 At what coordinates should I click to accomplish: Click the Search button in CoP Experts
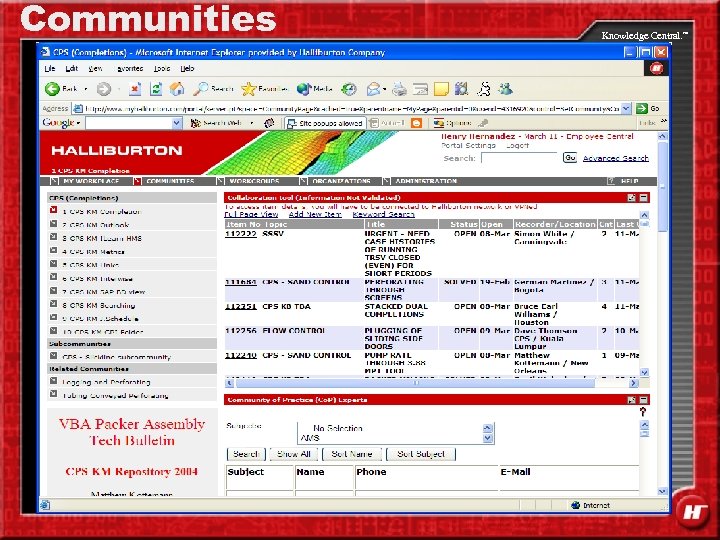pyautogui.click(x=246, y=454)
